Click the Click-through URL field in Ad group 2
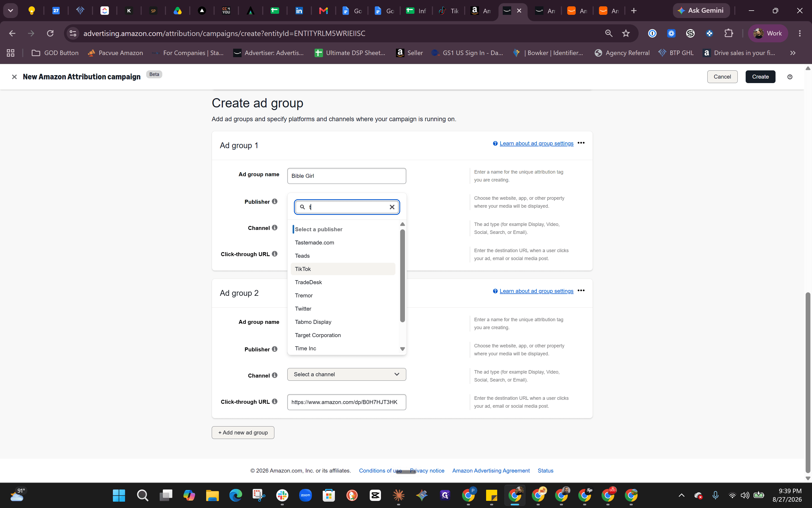Image resolution: width=812 pixels, height=508 pixels. click(x=347, y=402)
